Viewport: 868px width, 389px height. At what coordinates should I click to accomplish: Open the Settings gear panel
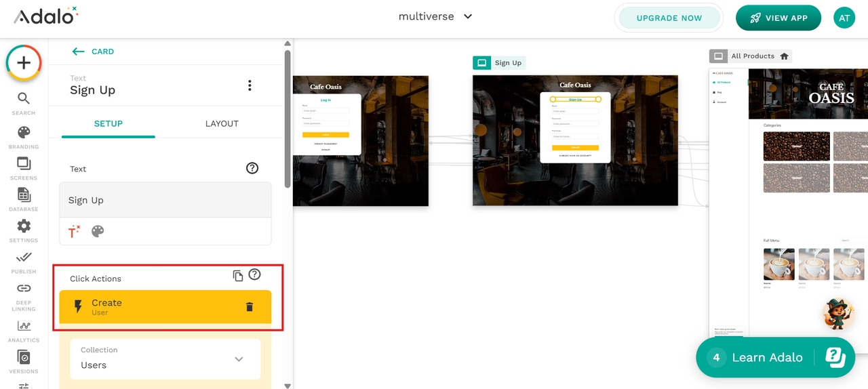[x=24, y=231]
